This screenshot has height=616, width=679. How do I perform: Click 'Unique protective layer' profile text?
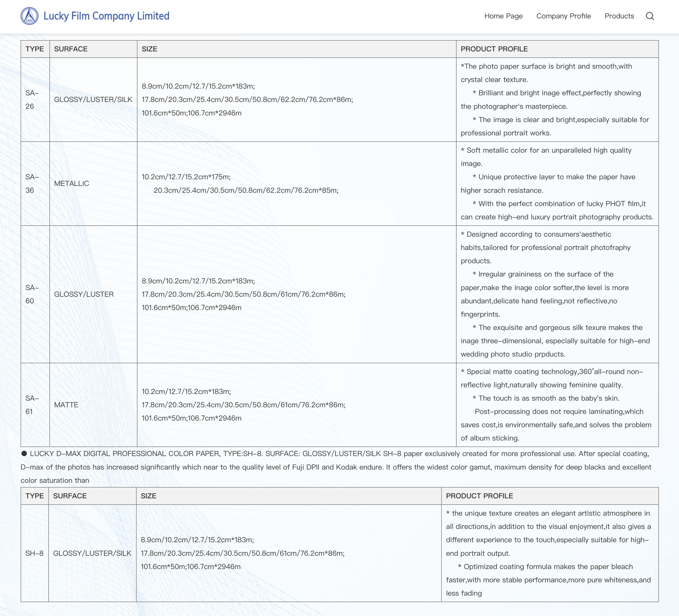pyautogui.click(x=548, y=184)
